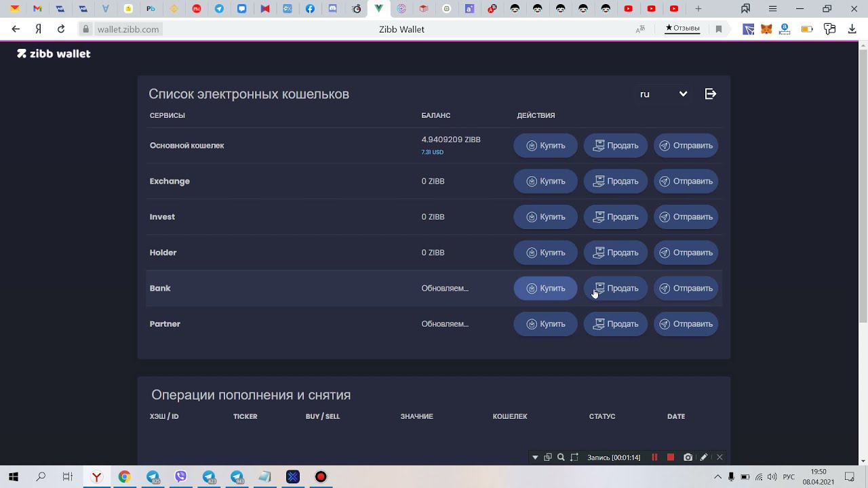
Task: Click the zibb wallet logo
Action: [54, 54]
